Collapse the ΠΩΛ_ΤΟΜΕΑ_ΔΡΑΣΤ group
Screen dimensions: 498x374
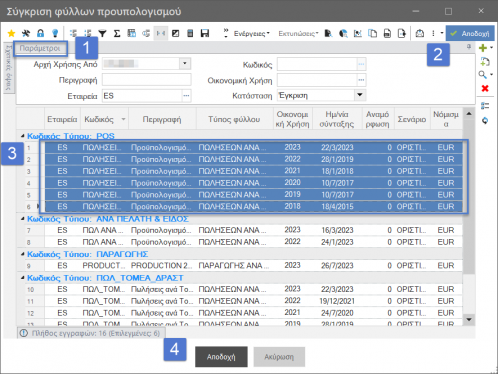[x=22, y=278]
